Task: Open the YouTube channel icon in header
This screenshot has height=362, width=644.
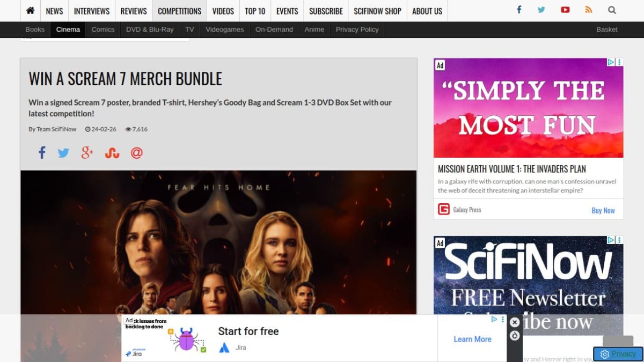Action: tap(565, 10)
